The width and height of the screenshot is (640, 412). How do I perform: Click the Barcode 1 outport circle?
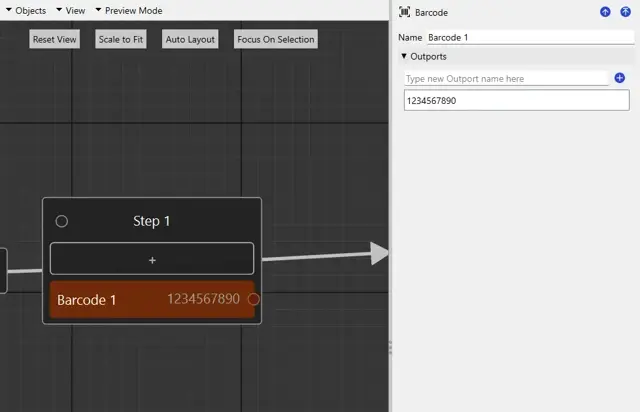[x=253, y=299]
